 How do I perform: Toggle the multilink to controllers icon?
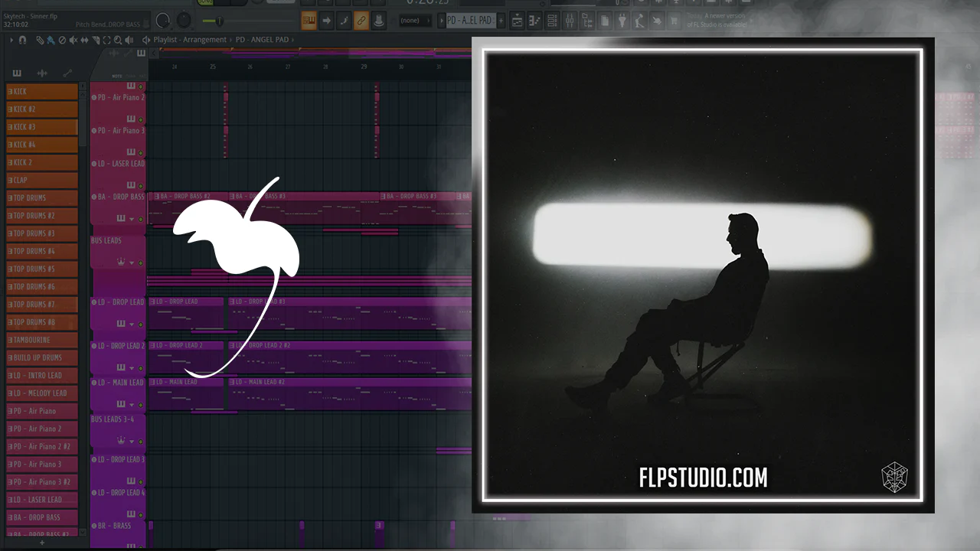click(361, 21)
